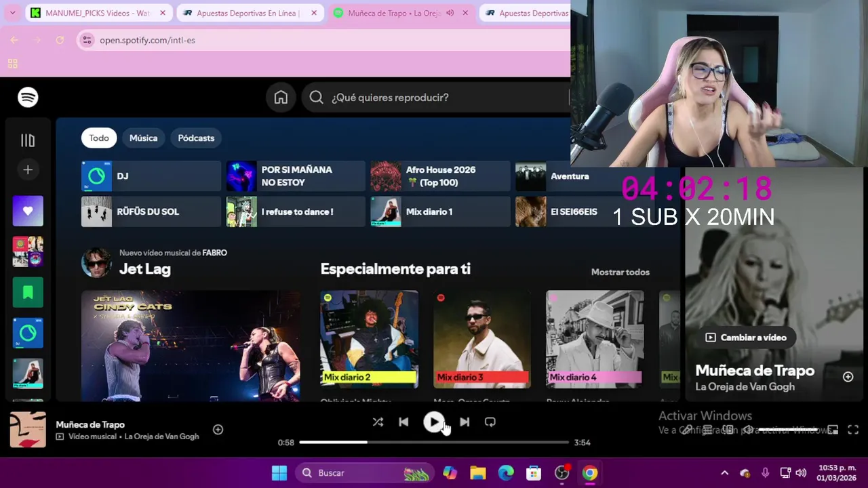Switch to the MANUMEJ_PICKS Videos browser tab
The width and height of the screenshot is (868, 488).
(98, 13)
